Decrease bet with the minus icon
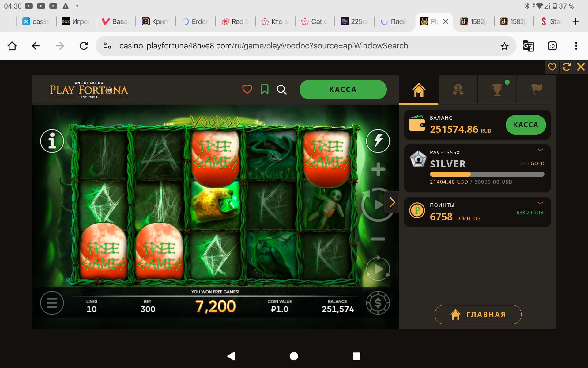Viewport: 588px width, 368px height. tap(378, 239)
